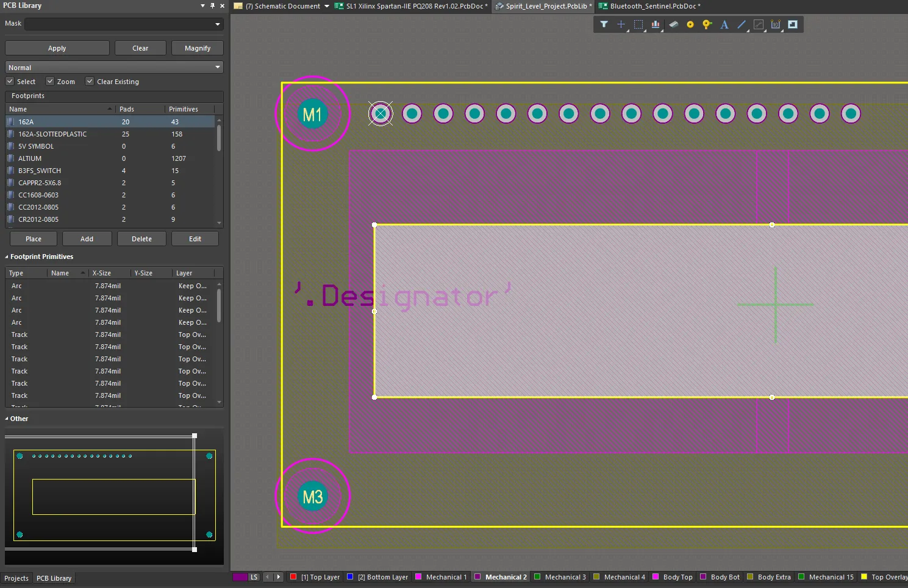Toggle the Select checkbox
Screen dimensions: 908x588
pos(10,81)
